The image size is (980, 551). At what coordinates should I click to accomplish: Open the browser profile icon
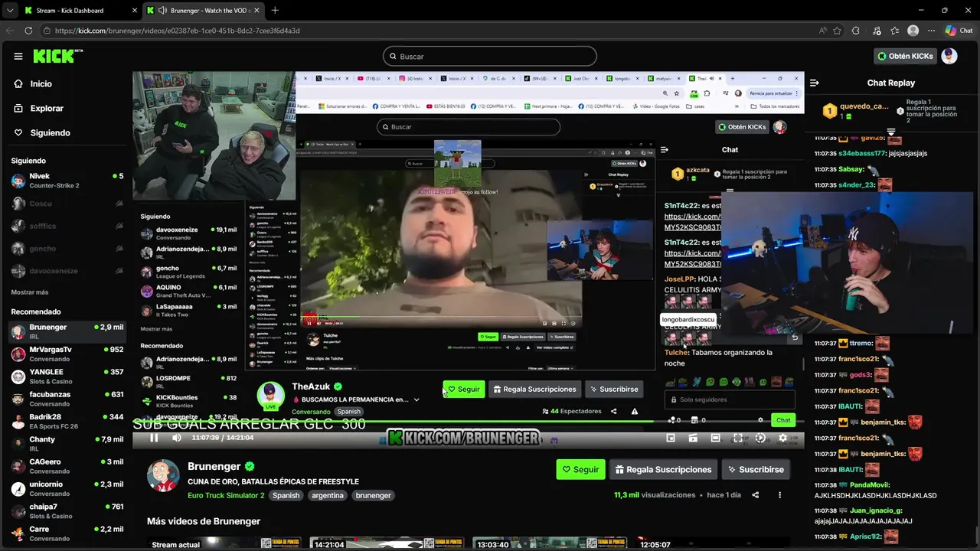tap(913, 31)
